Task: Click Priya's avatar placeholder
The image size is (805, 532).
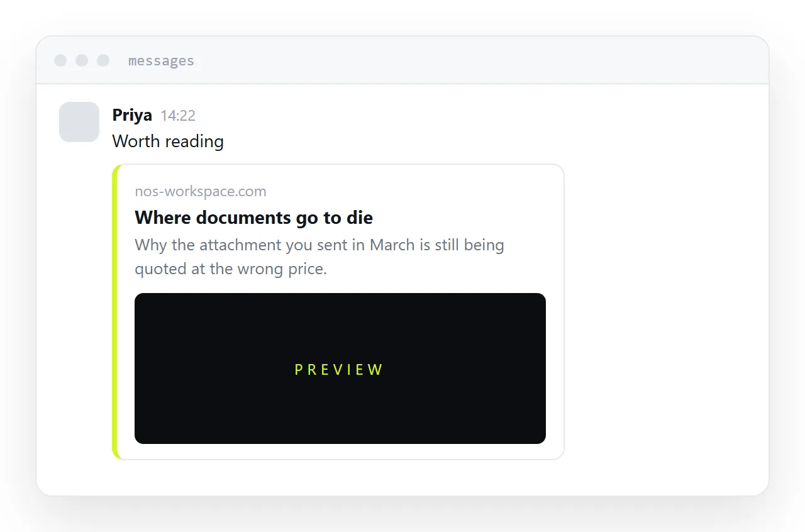Action: (79, 122)
